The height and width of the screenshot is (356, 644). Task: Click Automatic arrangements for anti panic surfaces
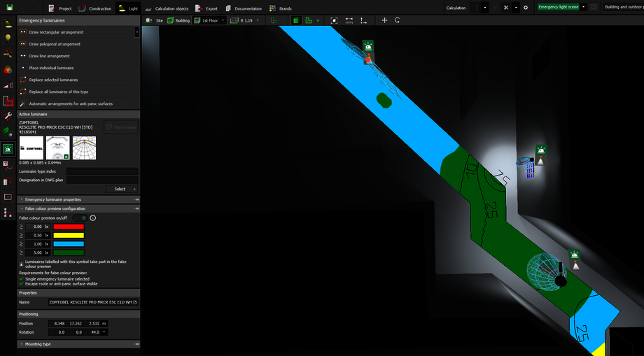[x=71, y=104]
